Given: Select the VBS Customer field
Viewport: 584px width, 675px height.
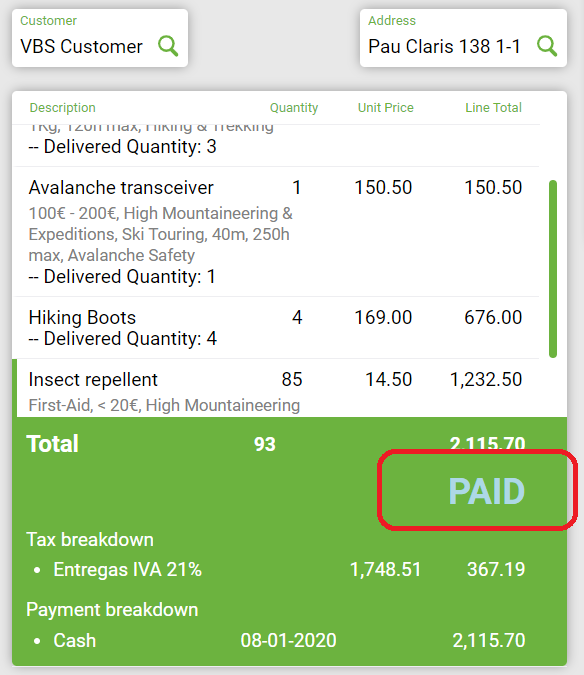Looking at the screenshot, I should (x=100, y=38).
